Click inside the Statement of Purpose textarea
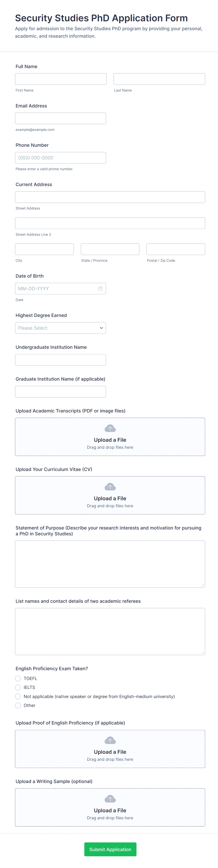Image resolution: width=218 pixels, height=868 pixels. pos(110,564)
